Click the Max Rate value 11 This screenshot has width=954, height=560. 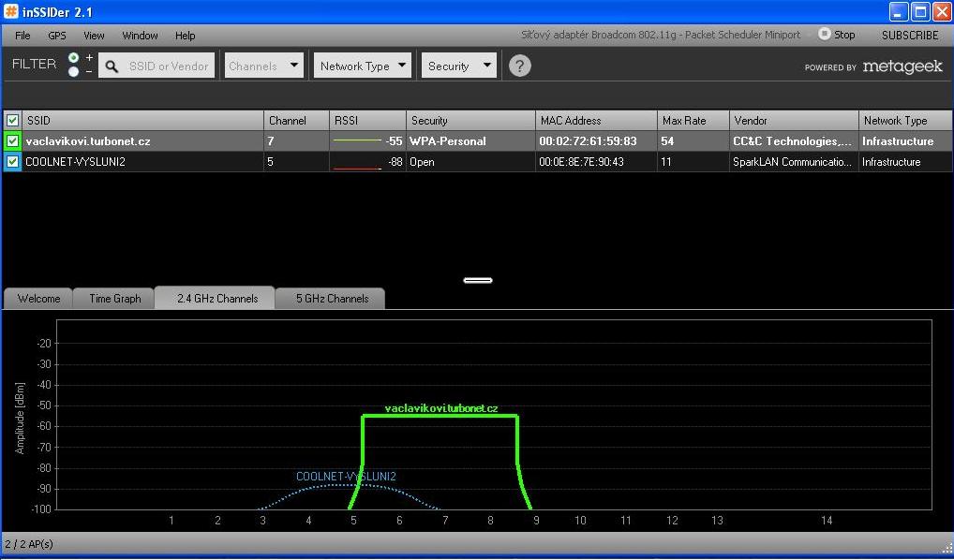(x=666, y=162)
